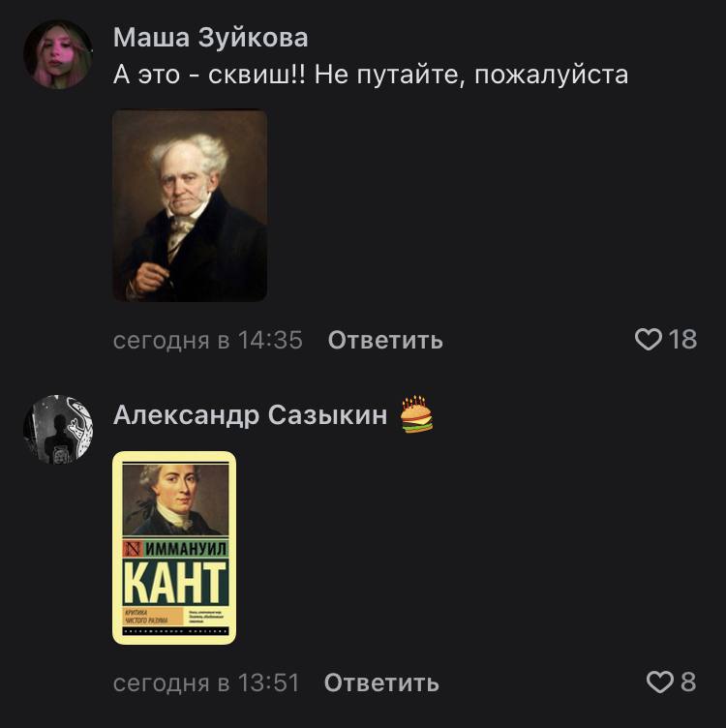Image resolution: width=726 pixels, height=728 pixels.
Task: Click the like count 18
Action: pos(682,340)
